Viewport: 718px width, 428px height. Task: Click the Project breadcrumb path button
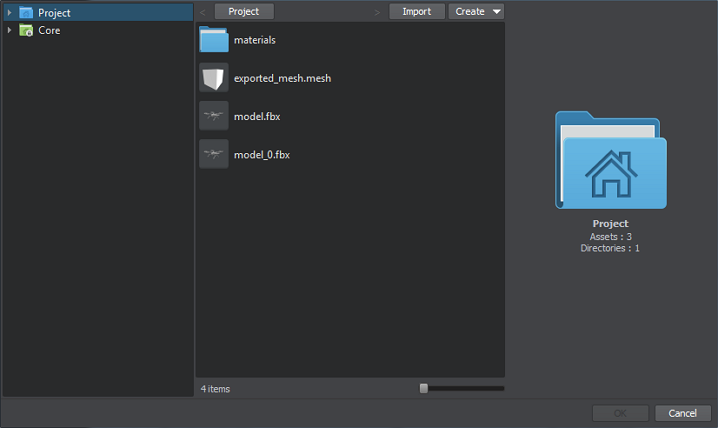point(244,12)
